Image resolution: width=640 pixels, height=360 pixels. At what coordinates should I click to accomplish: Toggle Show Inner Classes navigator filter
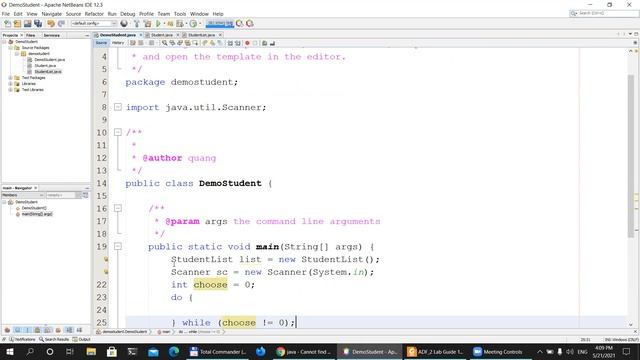click(x=48, y=330)
